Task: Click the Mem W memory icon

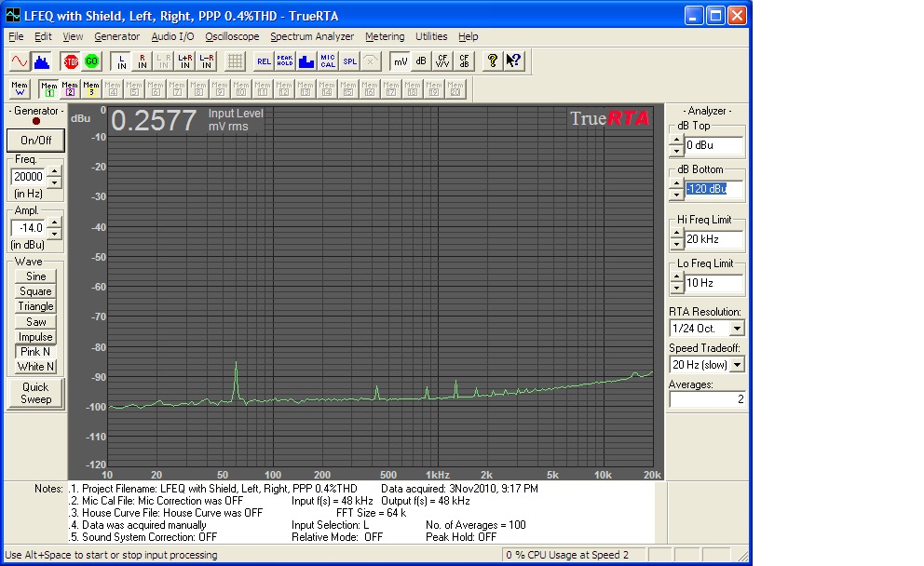Action: (20, 89)
